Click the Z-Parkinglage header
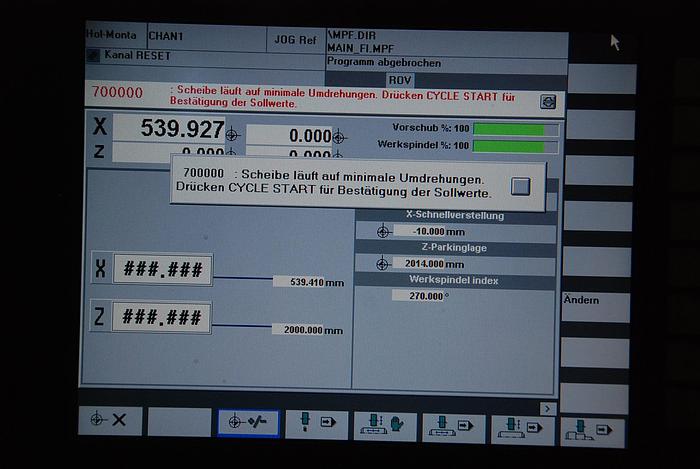Screen dimensions: 700x469 454,248
